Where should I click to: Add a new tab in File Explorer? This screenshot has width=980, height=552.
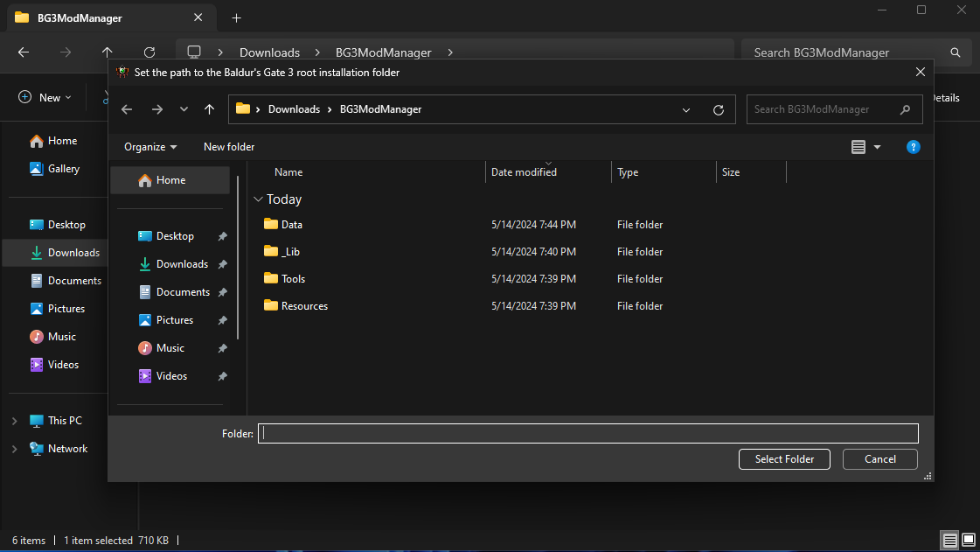pos(236,18)
